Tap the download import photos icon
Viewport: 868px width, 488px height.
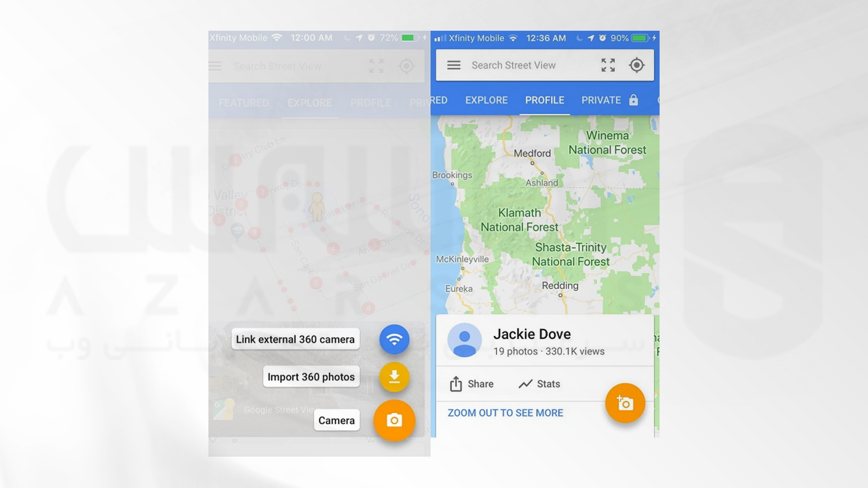(x=393, y=376)
